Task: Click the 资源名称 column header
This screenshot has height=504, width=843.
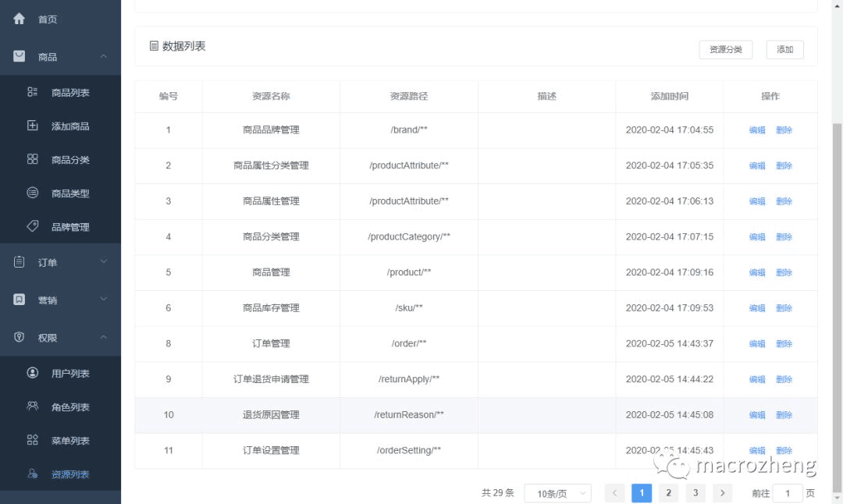Action: [x=271, y=96]
